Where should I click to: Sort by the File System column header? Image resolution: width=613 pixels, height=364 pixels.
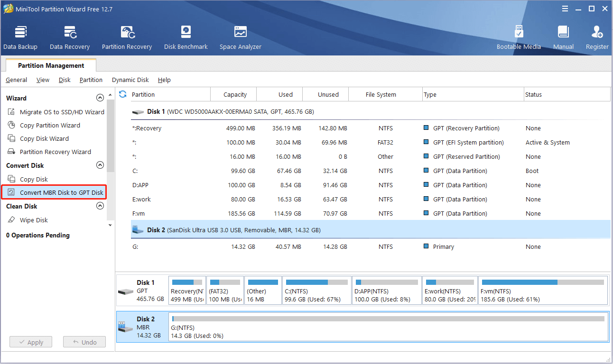(x=385, y=94)
